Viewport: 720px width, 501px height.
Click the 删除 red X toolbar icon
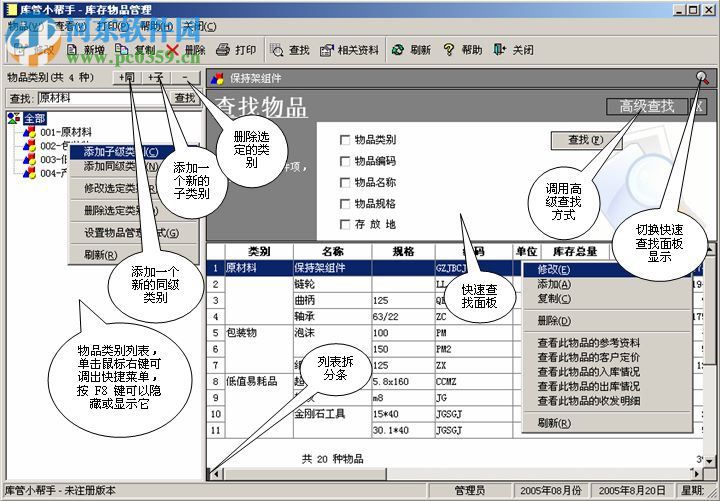click(172, 50)
